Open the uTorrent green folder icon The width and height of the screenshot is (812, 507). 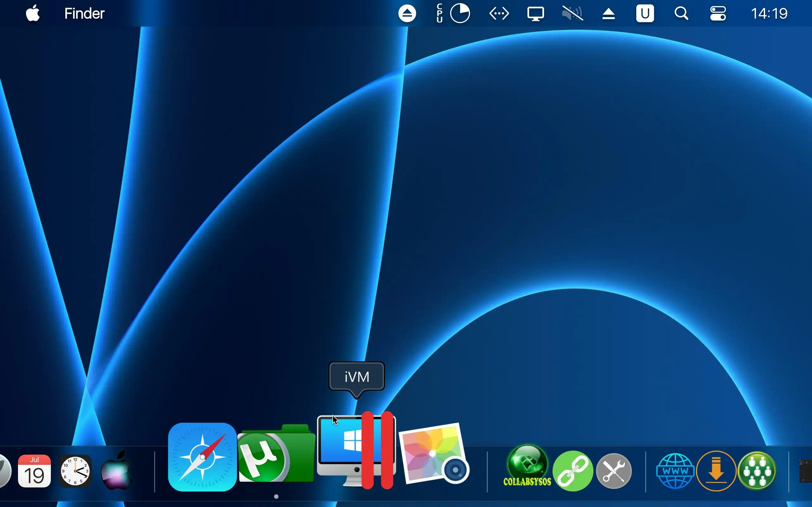[276, 454]
